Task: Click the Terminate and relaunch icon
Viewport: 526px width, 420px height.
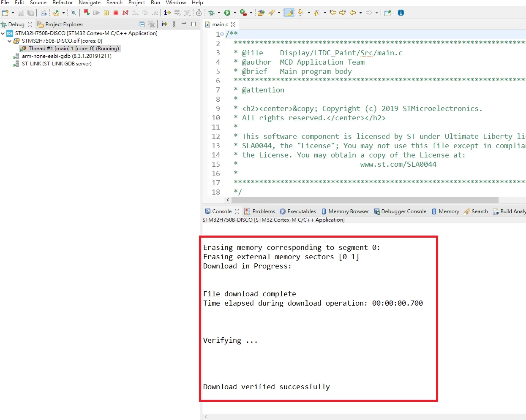Action: click(x=87, y=13)
